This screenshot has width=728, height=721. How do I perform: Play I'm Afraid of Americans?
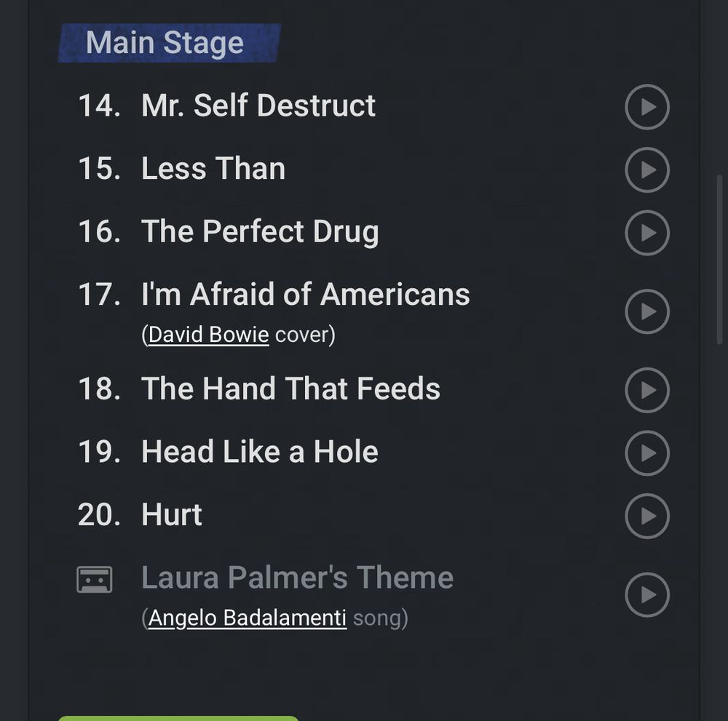646,311
